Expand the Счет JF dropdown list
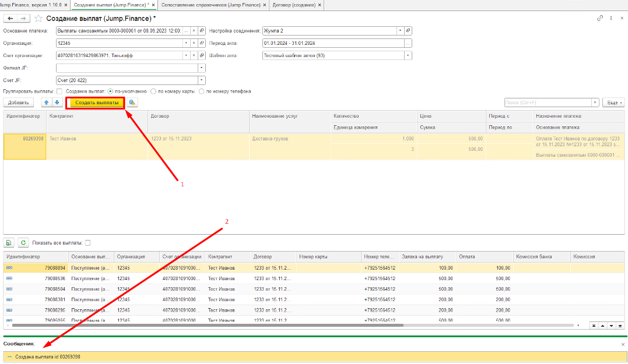 click(202, 80)
